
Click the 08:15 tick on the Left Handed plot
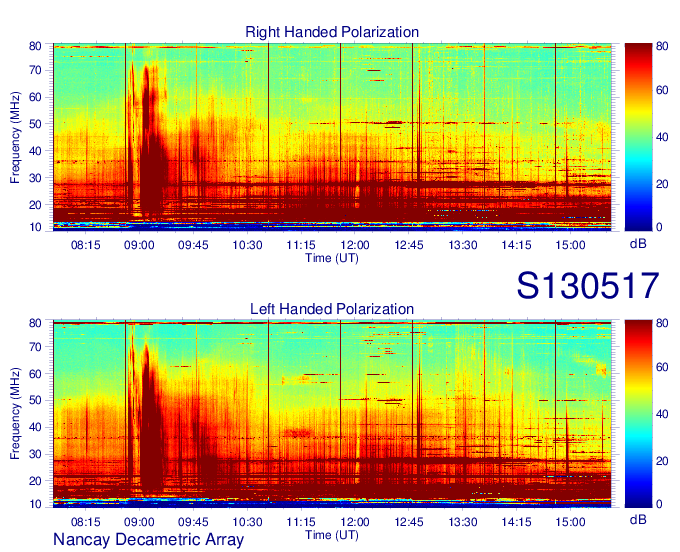coord(85,522)
